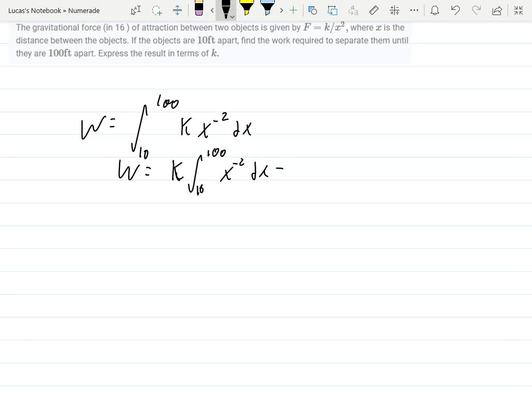The height and width of the screenshot is (399, 532).
Task: Open the More options ellipsis menu
Action: (414, 10)
